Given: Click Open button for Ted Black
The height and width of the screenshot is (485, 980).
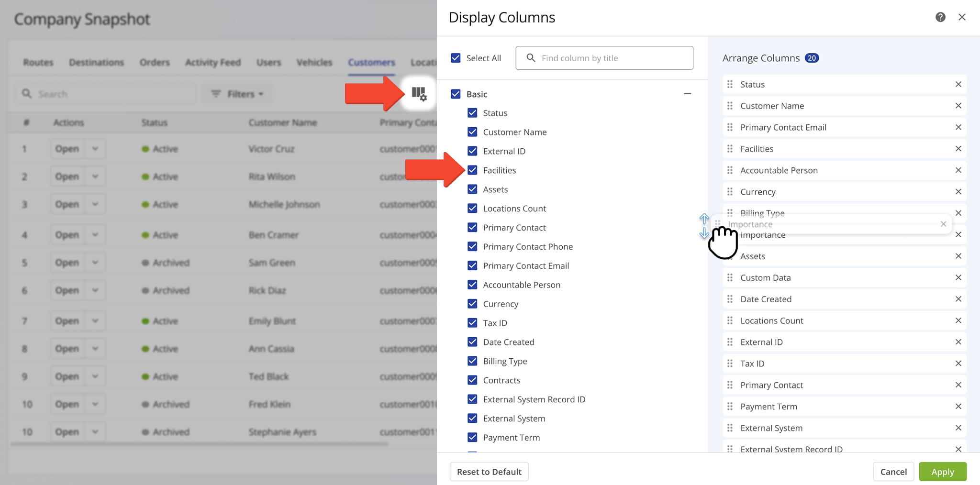Looking at the screenshot, I should (67, 376).
